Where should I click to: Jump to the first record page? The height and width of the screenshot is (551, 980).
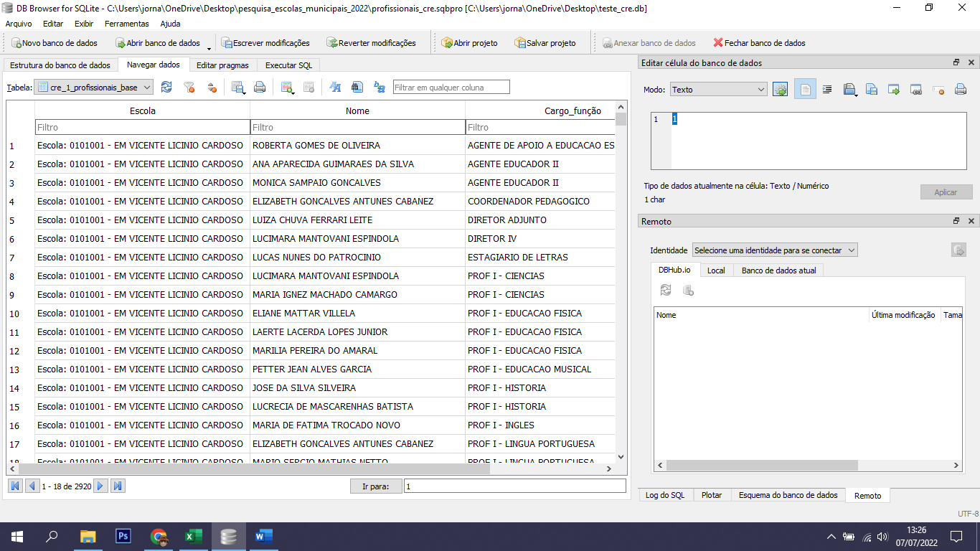[15, 486]
